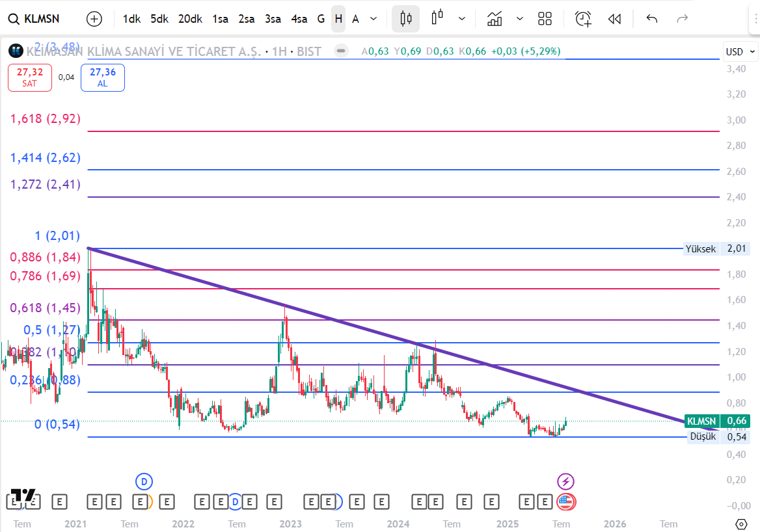The image size is (760, 532).
Task: Open chart settings gear at bottom right
Action: coord(741,524)
